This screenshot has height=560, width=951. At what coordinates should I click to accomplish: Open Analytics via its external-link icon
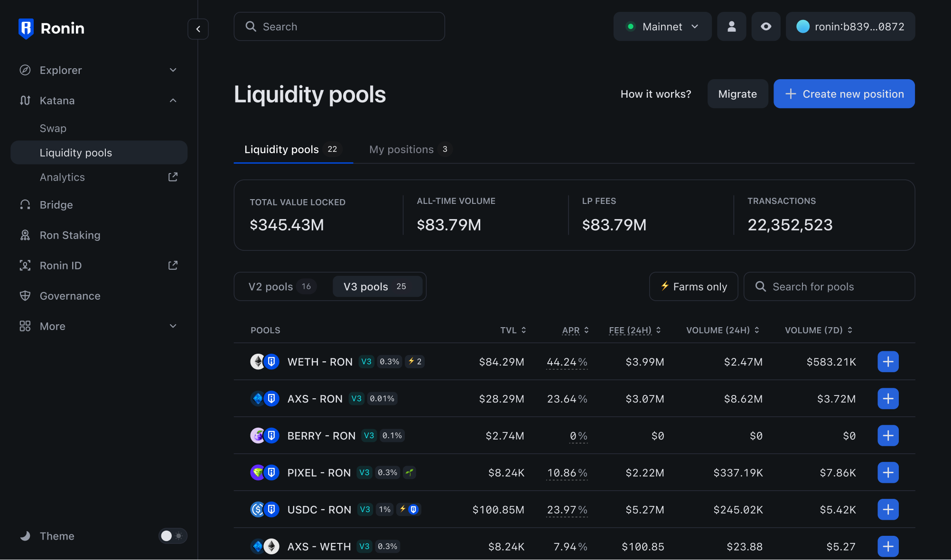(172, 176)
